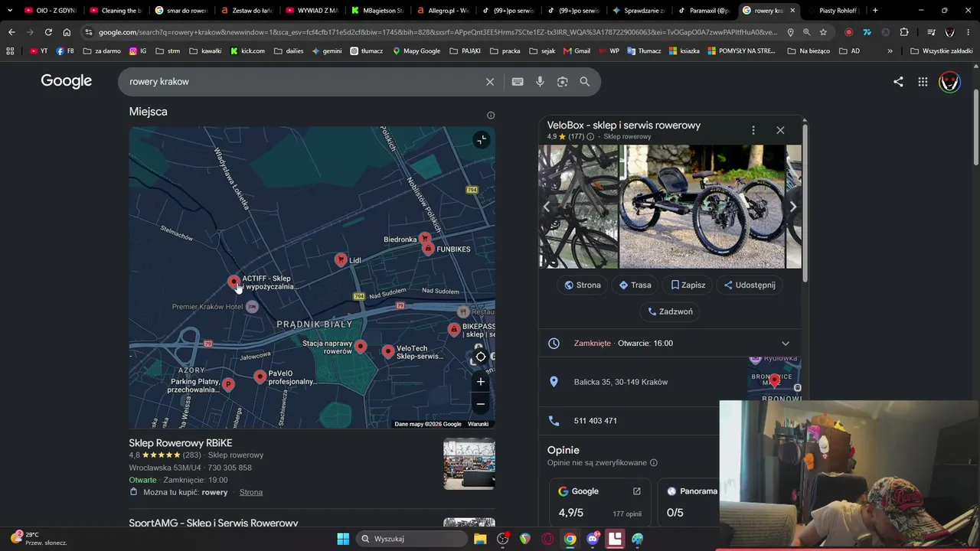Open File Explorer from the taskbar
The height and width of the screenshot is (551, 980).
(x=480, y=539)
